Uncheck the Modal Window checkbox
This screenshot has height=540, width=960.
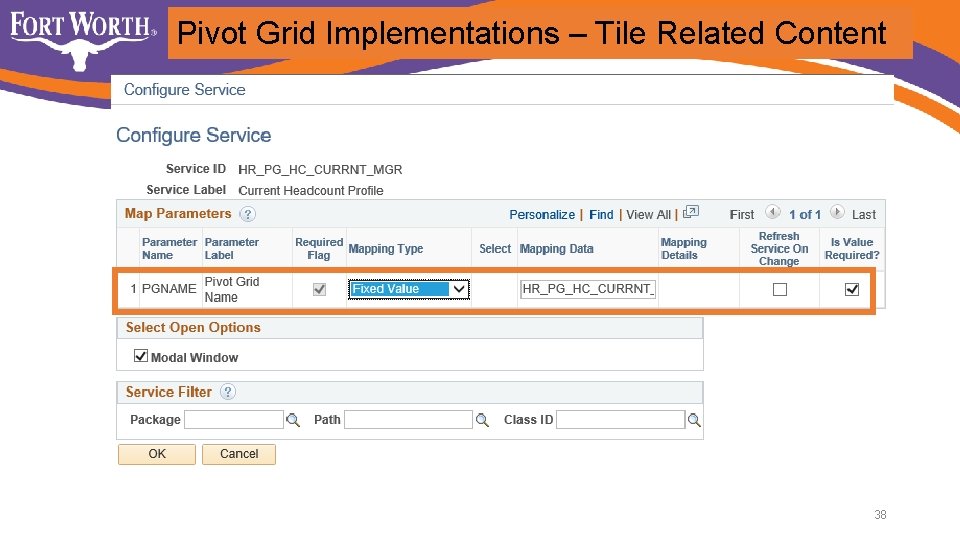[141, 356]
